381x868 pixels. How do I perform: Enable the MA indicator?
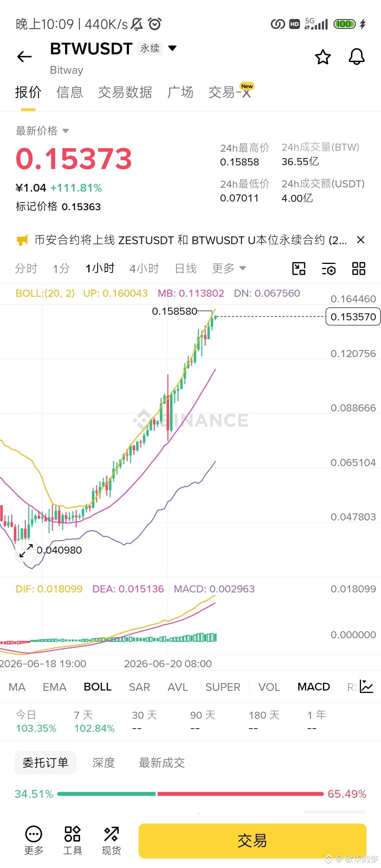coord(17,687)
